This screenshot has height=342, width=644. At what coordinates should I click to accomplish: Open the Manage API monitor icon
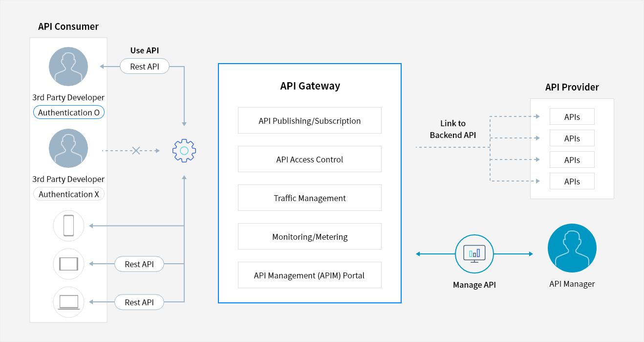tap(474, 253)
